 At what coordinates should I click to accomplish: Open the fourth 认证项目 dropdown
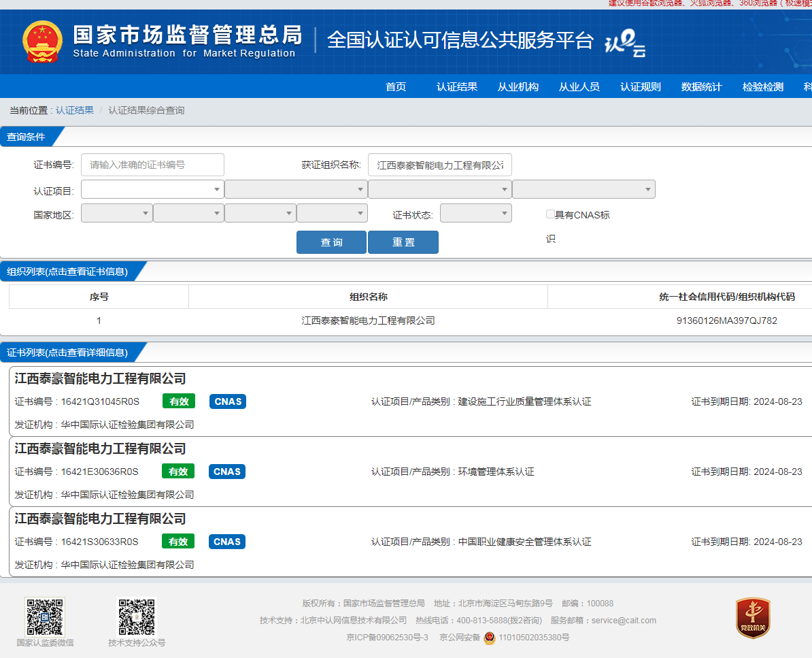click(x=583, y=189)
